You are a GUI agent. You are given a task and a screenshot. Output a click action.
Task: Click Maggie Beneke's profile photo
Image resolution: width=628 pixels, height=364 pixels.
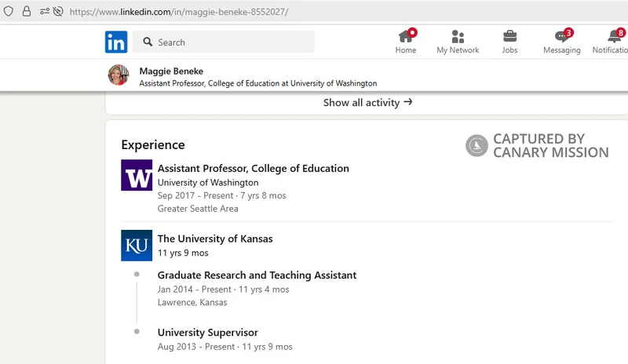point(119,75)
